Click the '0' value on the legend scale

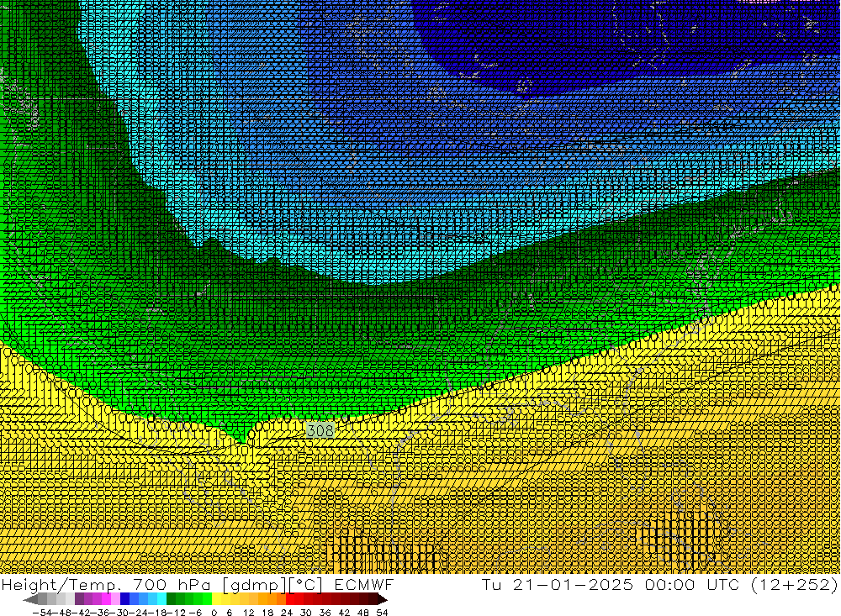(214, 613)
